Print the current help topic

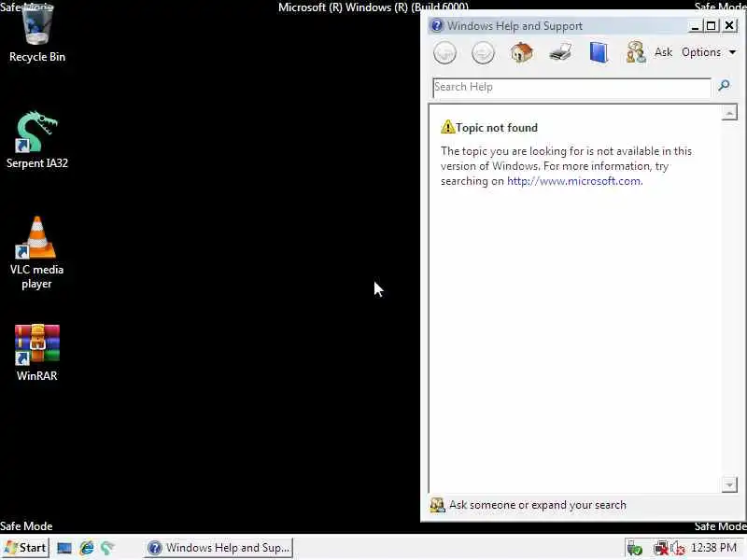tap(560, 52)
